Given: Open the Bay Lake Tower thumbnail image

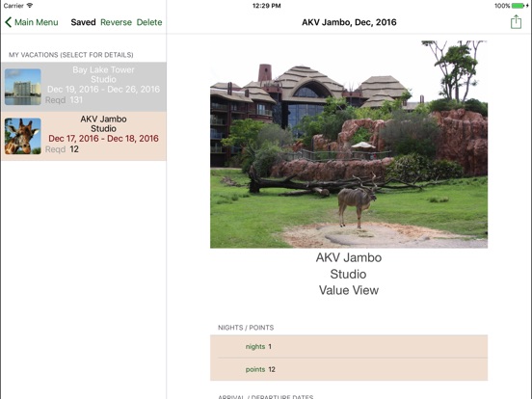Looking at the screenshot, I should point(23,87).
